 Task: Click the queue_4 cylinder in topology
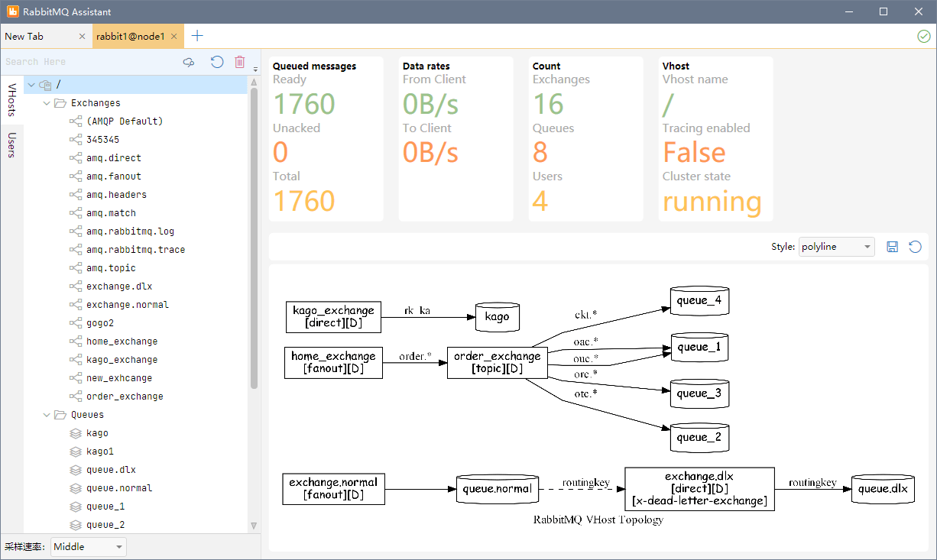pyautogui.click(x=699, y=301)
